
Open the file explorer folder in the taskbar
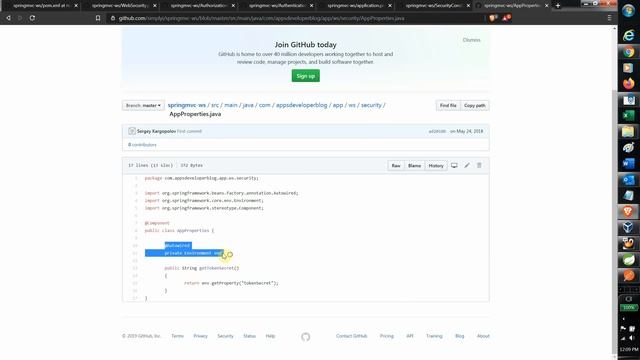(629, 131)
